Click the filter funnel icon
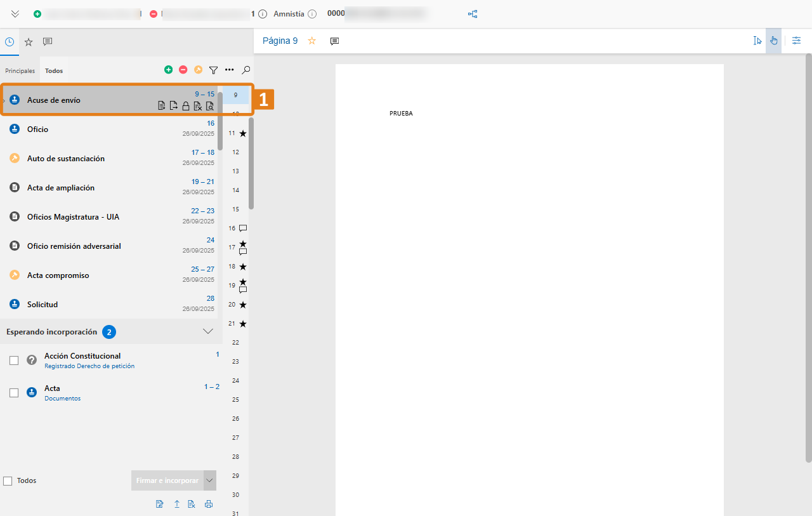The width and height of the screenshot is (812, 516). coord(214,70)
